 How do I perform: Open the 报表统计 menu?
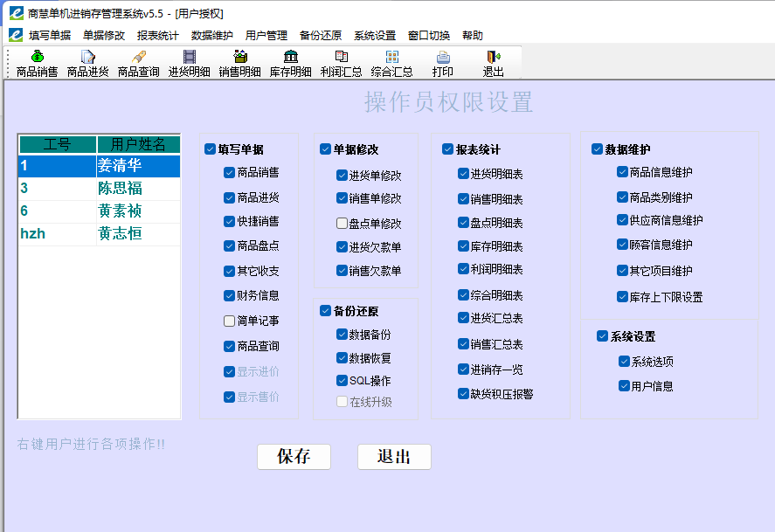tap(158, 36)
